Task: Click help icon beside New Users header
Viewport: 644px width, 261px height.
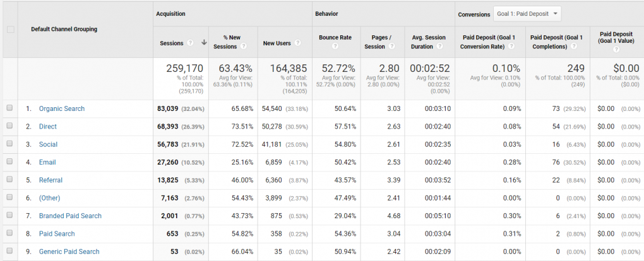Action: [297, 43]
